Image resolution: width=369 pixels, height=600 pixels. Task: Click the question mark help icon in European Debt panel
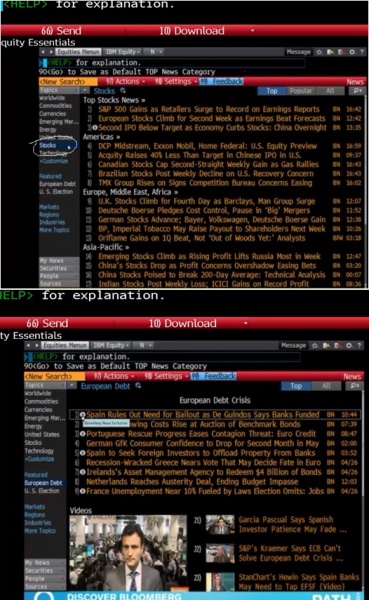[359, 346]
